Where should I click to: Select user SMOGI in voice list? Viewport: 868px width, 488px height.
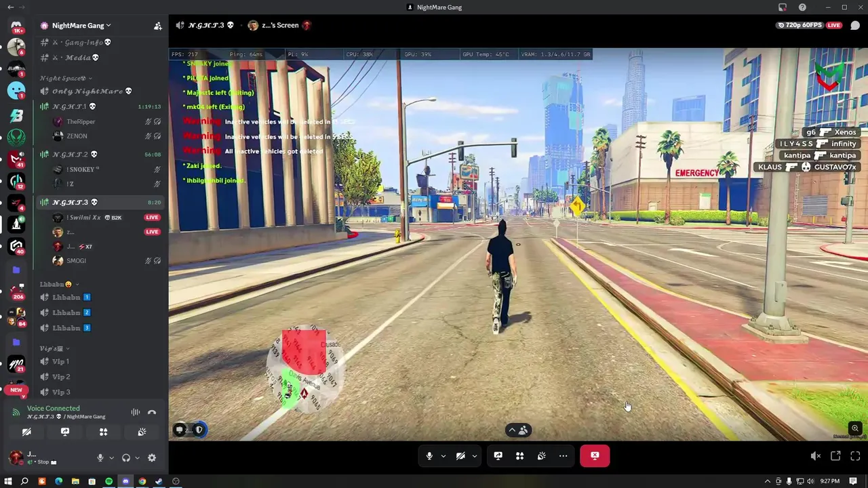[x=76, y=261]
